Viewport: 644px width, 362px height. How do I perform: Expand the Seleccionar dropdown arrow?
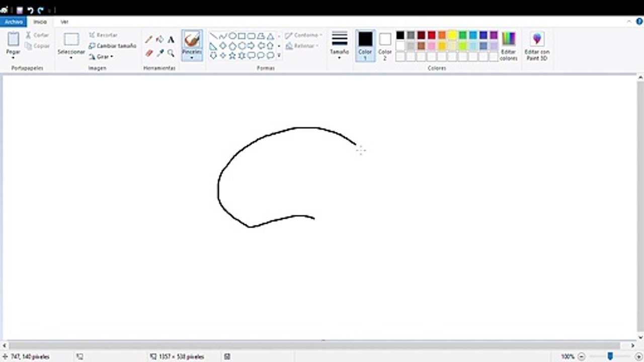(x=71, y=58)
